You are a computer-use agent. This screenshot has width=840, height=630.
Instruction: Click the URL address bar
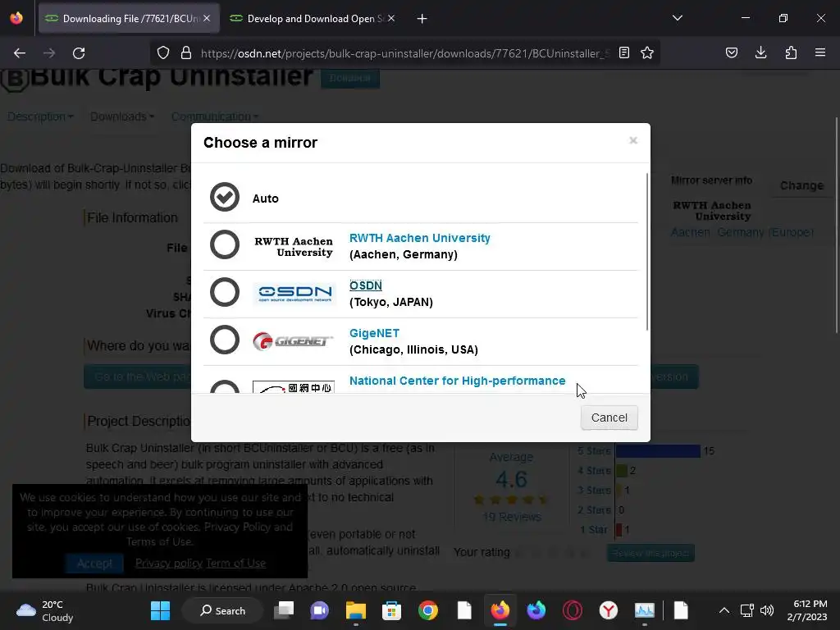[x=404, y=53]
